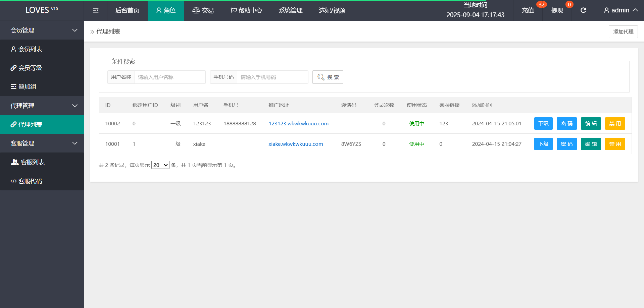Open the 系统管理 top menu
Image resolution: width=644 pixels, height=308 pixels.
(x=291, y=10)
